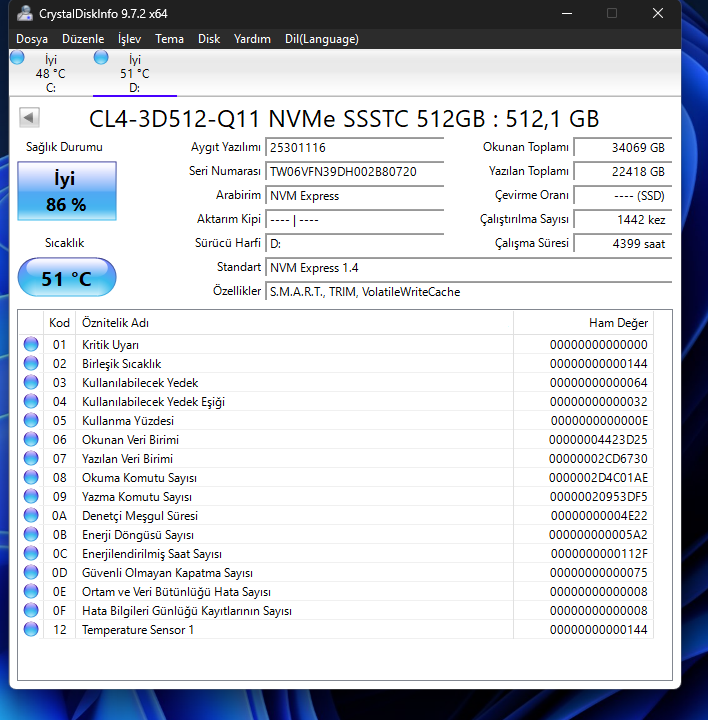708x720 pixels.
Task: Click Çalışma Süresi value 4399 saat
Action: (x=623, y=244)
